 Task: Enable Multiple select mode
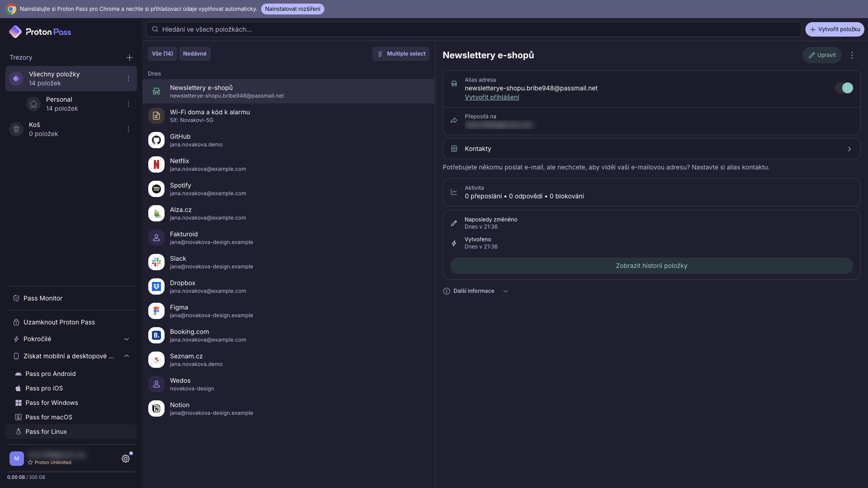(x=401, y=54)
